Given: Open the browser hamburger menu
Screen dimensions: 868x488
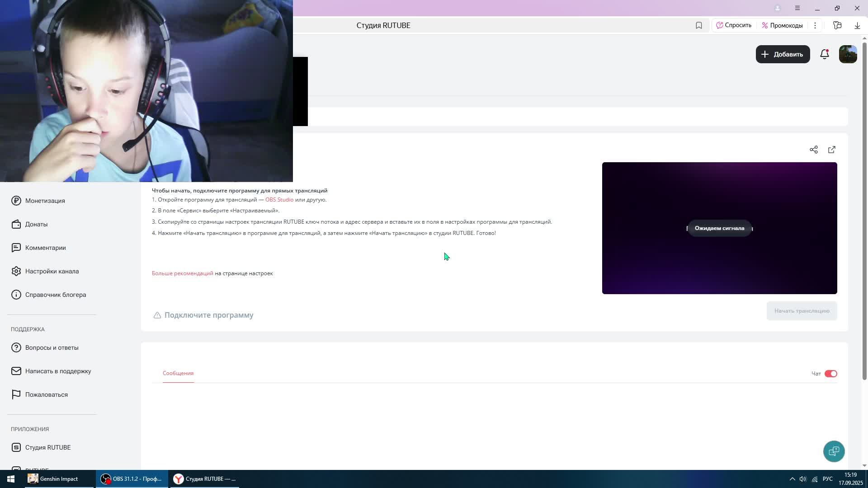Looking at the screenshot, I should (x=797, y=8).
